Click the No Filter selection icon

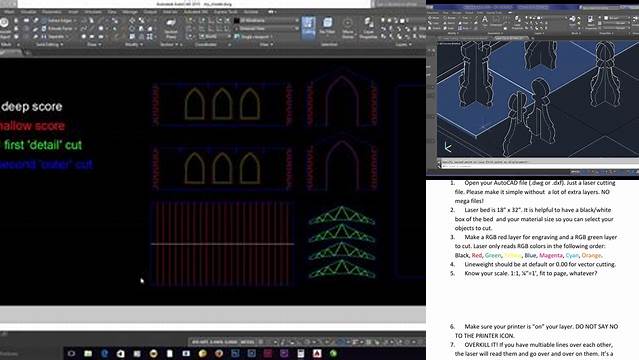pyautogui.click(x=327, y=25)
